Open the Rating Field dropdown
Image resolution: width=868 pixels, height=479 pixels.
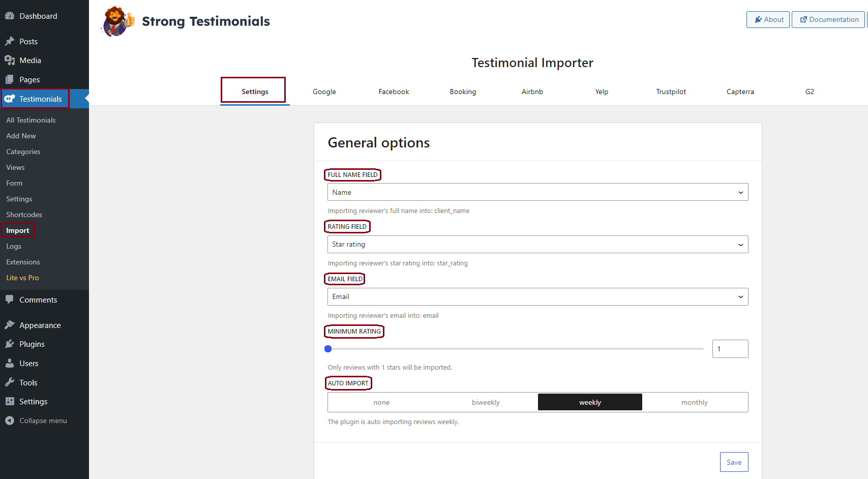538,245
